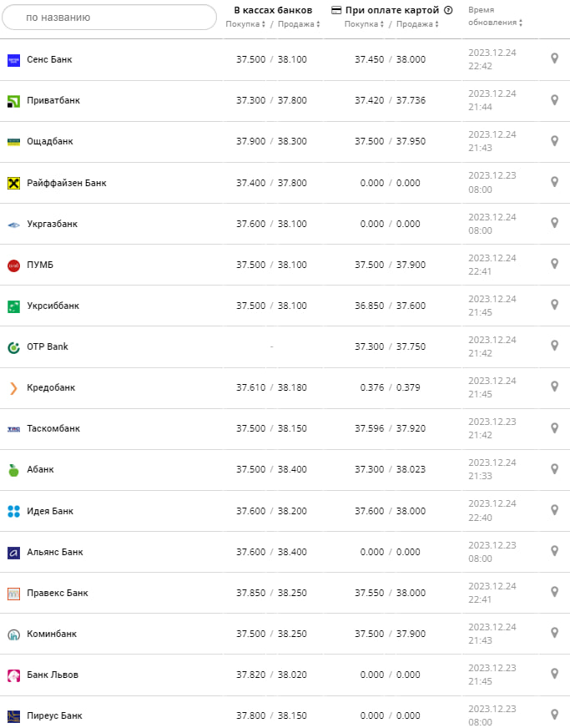Viewport: 570px width, 728px height.
Task: Click the bank name search field
Action: 109,17
